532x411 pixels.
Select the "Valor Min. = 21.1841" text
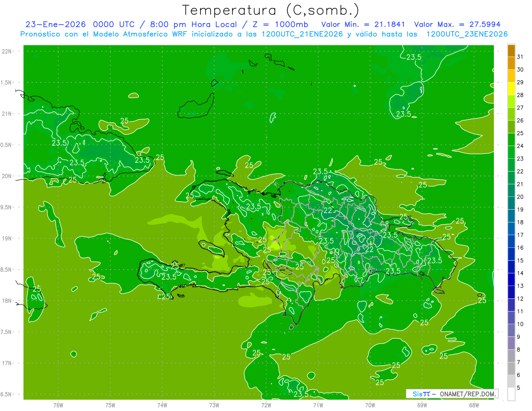364,24
